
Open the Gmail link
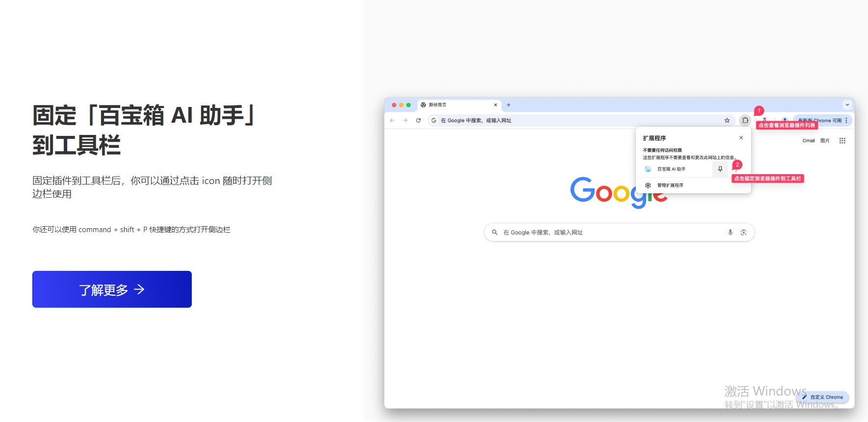point(809,141)
